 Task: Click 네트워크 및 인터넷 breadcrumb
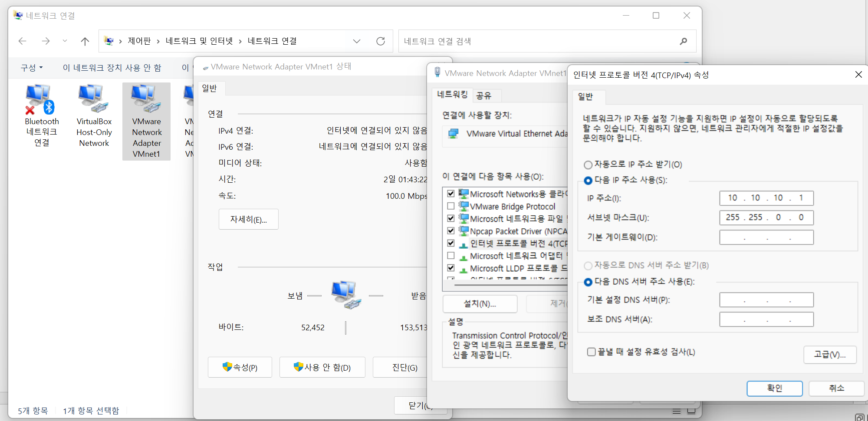[199, 41]
